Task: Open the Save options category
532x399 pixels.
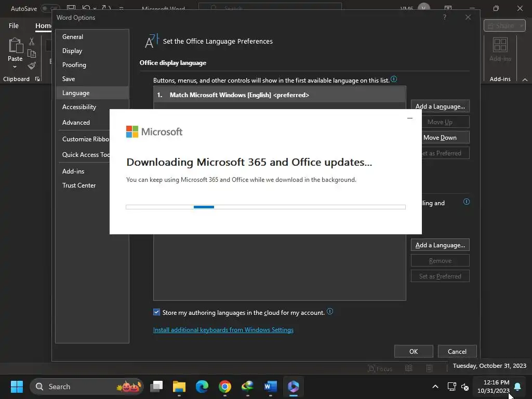Action: [x=92, y=79]
